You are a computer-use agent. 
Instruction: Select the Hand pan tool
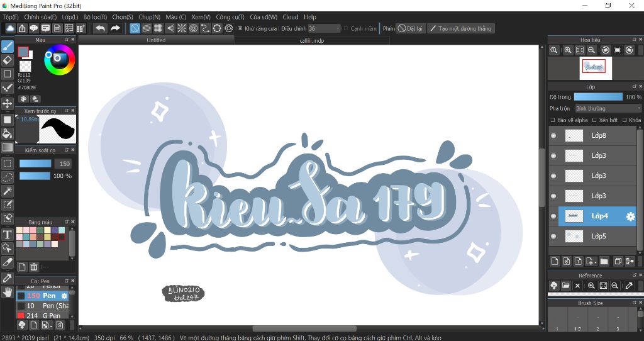[x=8, y=292]
